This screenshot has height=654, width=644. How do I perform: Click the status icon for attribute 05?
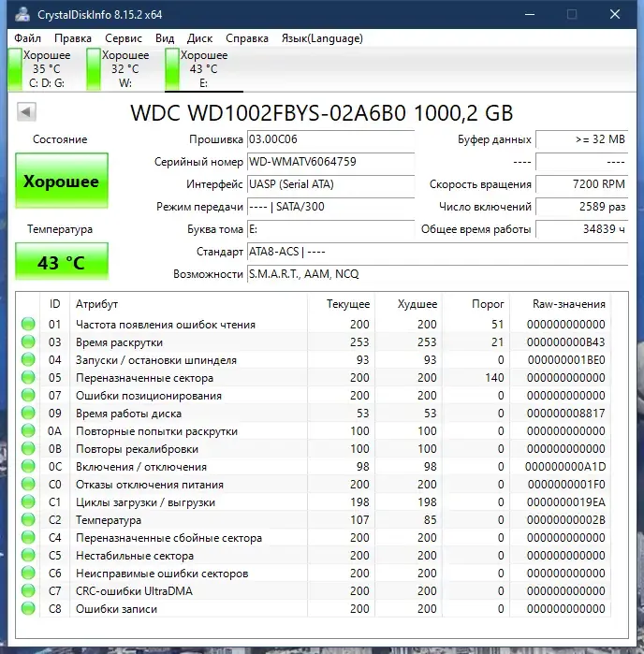click(28, 377)
